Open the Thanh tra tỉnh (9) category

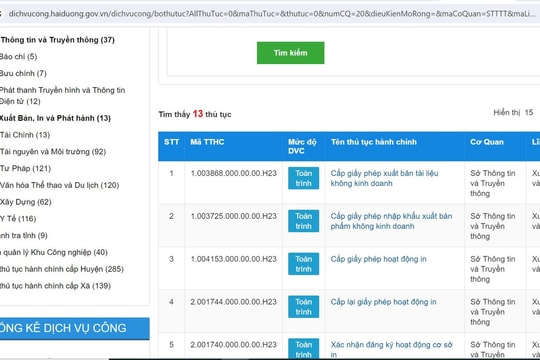coord(23,236)
